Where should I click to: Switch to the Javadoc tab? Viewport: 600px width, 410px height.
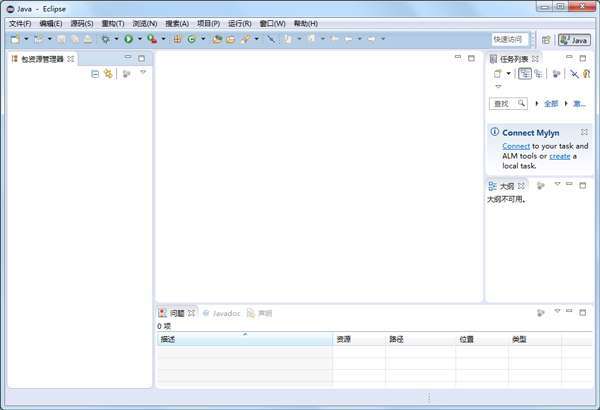pos(222,314)
